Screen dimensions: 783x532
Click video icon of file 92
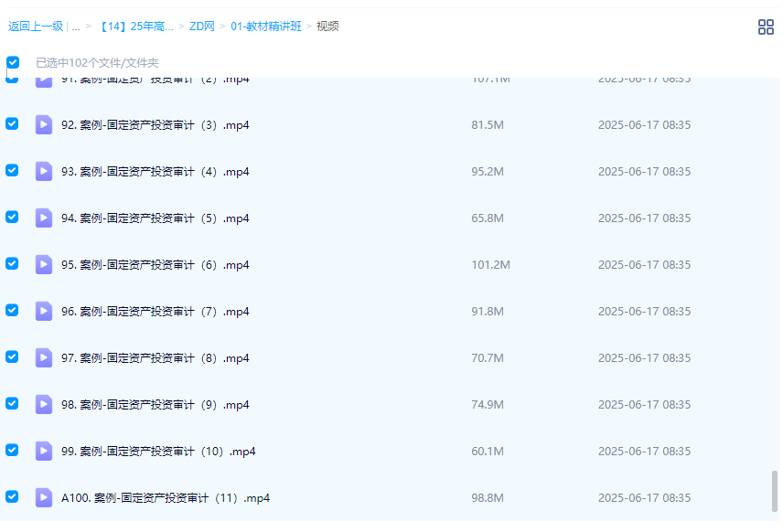(43, 124)
